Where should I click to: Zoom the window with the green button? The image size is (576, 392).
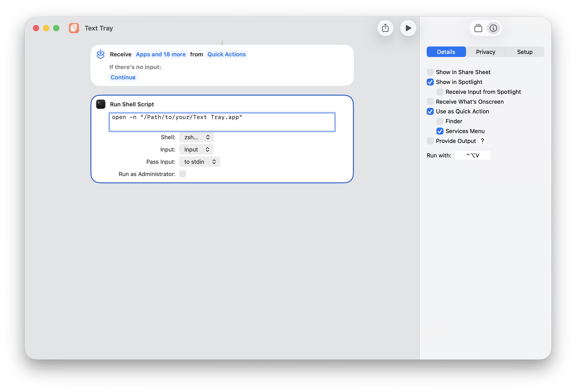click(56, 28)
